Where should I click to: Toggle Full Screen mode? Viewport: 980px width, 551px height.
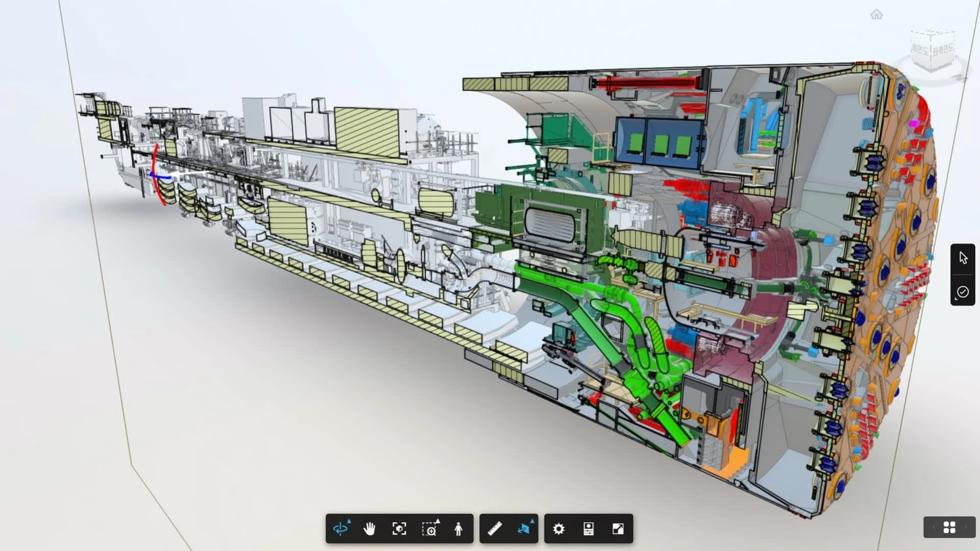pos(618,529)
